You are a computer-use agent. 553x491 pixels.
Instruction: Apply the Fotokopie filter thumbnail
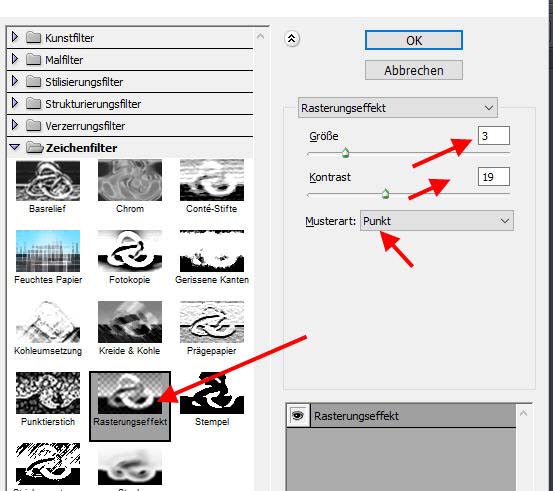click(130, 251)
